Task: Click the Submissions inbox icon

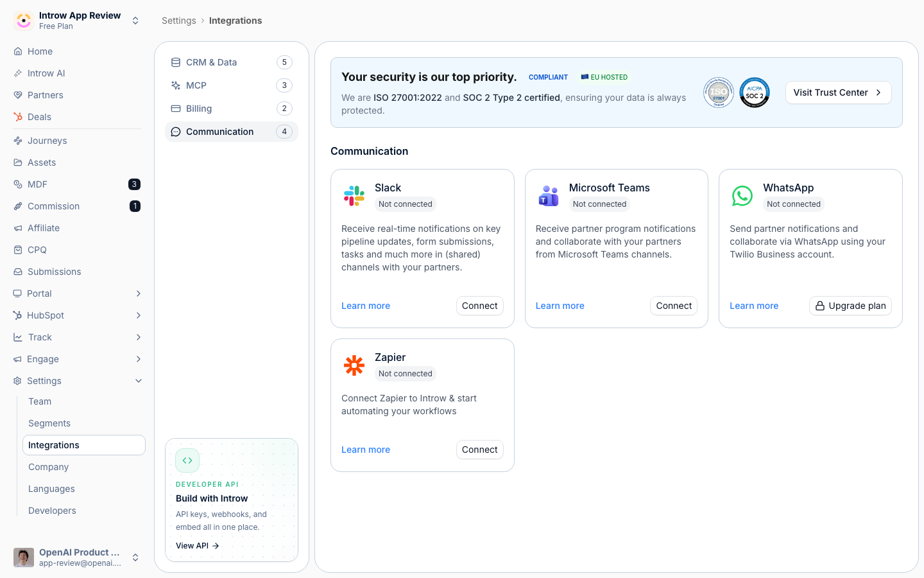Action: pyautogui.click(x=18, y=272)
